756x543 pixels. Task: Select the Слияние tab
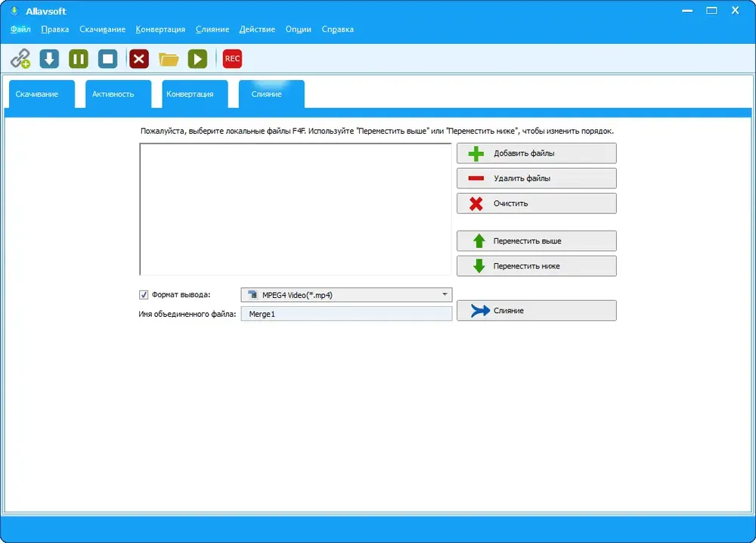click(x=271, y=94)
